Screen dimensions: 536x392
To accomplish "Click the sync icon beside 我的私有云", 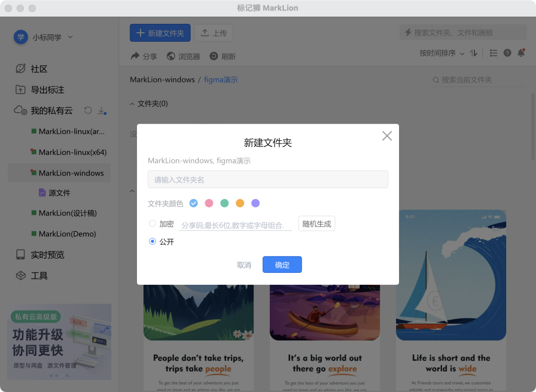I will click(x=88, y=111).
